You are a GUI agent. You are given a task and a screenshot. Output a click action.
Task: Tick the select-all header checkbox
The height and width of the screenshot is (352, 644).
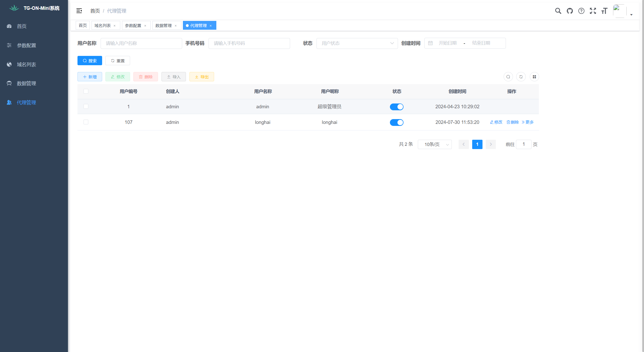coord(86,91)
